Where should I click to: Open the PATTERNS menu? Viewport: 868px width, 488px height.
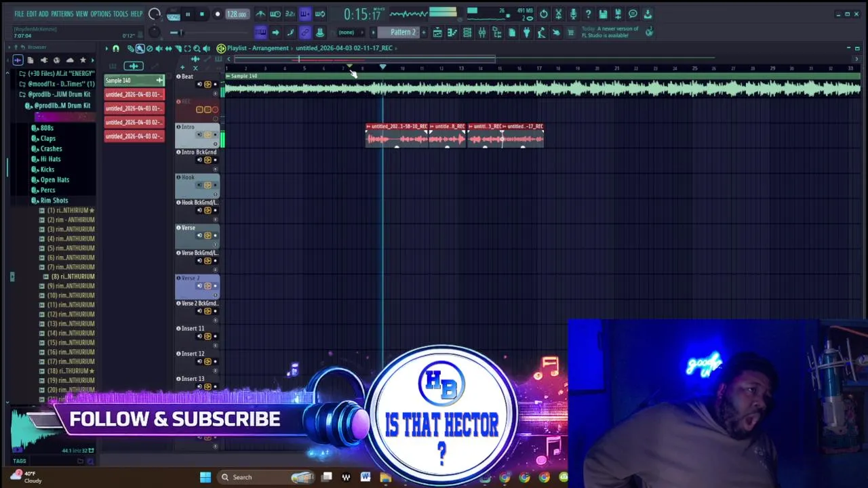pos(62,14)
